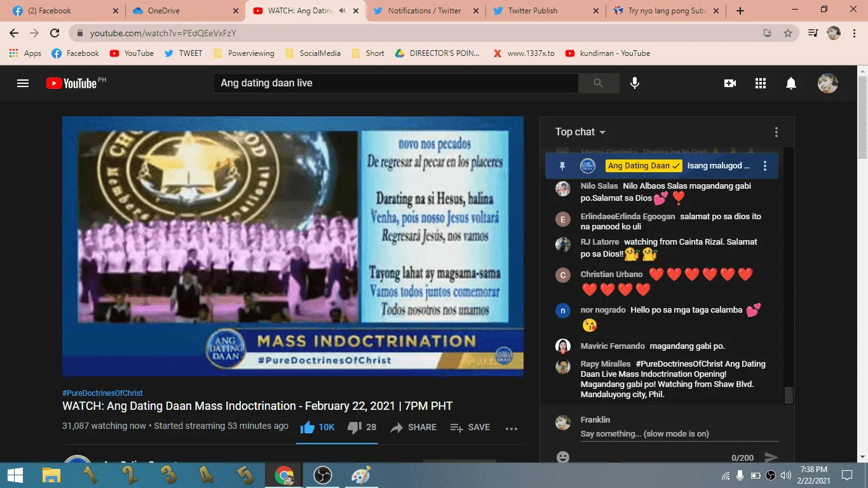The width and height of the screenshot is (868, 488).
Task: Open the YouTube apps grid
Action: 761,83
